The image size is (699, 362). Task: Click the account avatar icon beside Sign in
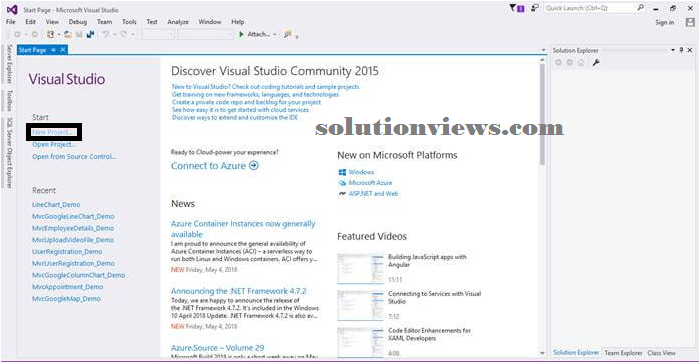tap(690, 22)
